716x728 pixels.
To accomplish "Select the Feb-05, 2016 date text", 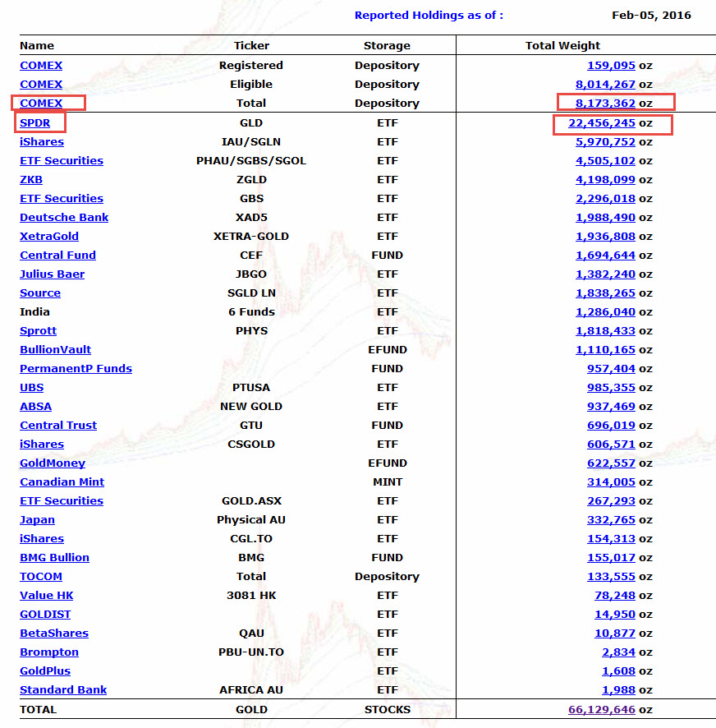I will (651, 16).
